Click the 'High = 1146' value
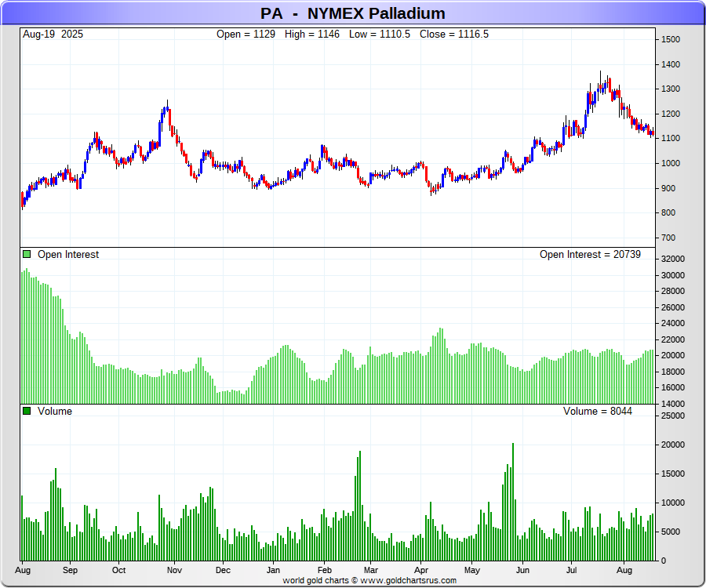Image resolution: width=706 pixels, height=588 pixels. tap(311, 34)
